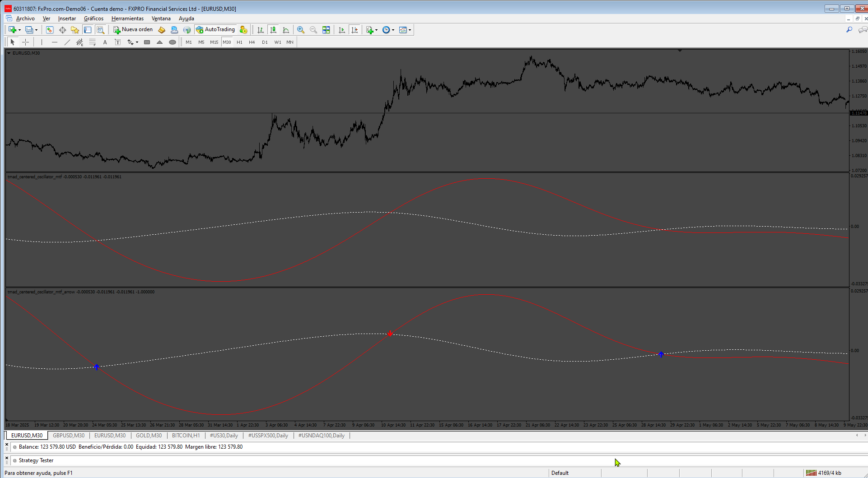
Task: Select the Crosshair cursor tool
Action: pyautogui.click(x=26, y=42)
